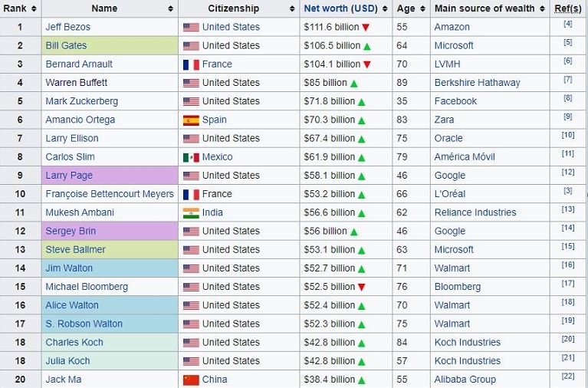Open the Spain citizenship link

click(215, 120)
